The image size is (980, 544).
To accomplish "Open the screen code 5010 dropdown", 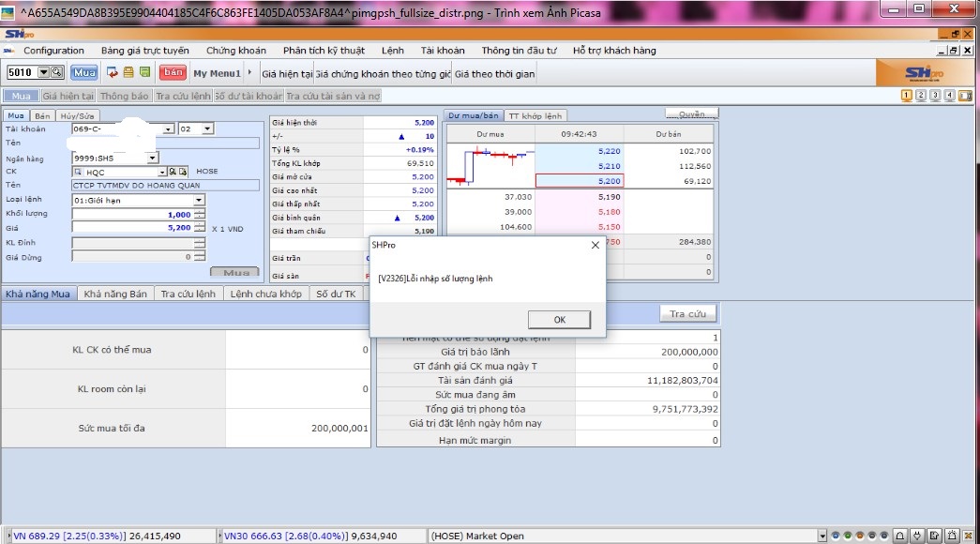I will click(44, 72).
